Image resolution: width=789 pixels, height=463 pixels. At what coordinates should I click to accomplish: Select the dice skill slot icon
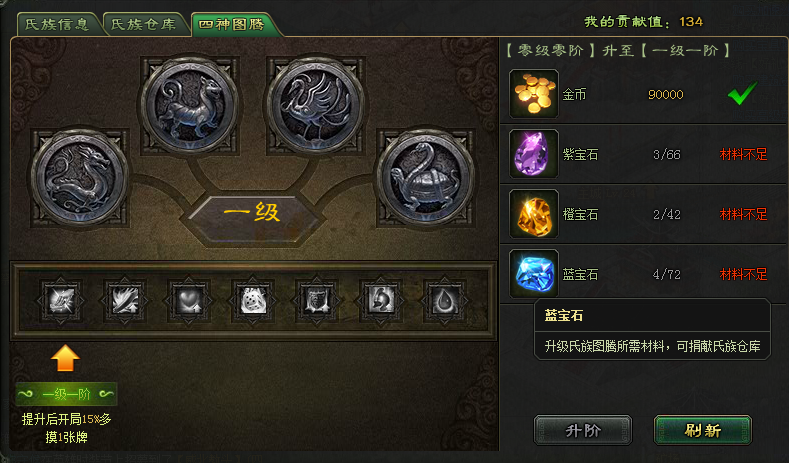(x=253, y=301)
